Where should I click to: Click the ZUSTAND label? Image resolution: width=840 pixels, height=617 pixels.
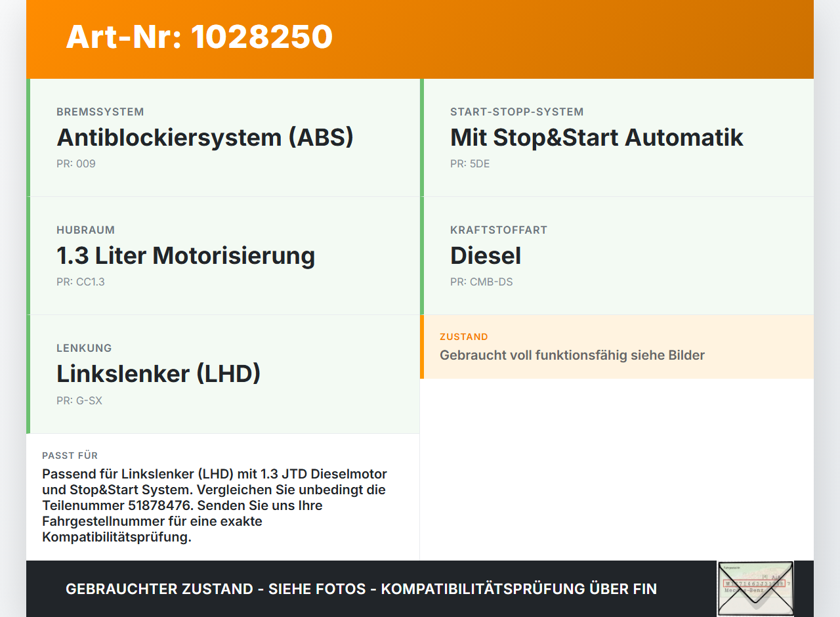pyautogui.click(x=464, y=337)
